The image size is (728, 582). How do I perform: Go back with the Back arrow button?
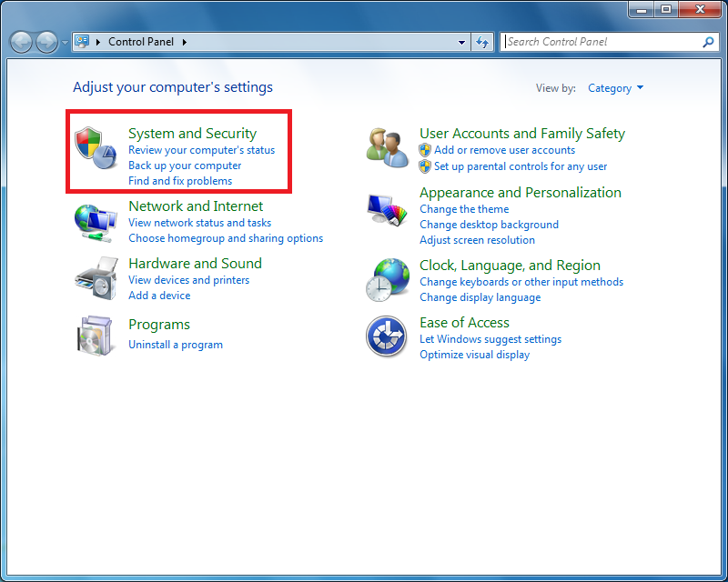(21, 42)
